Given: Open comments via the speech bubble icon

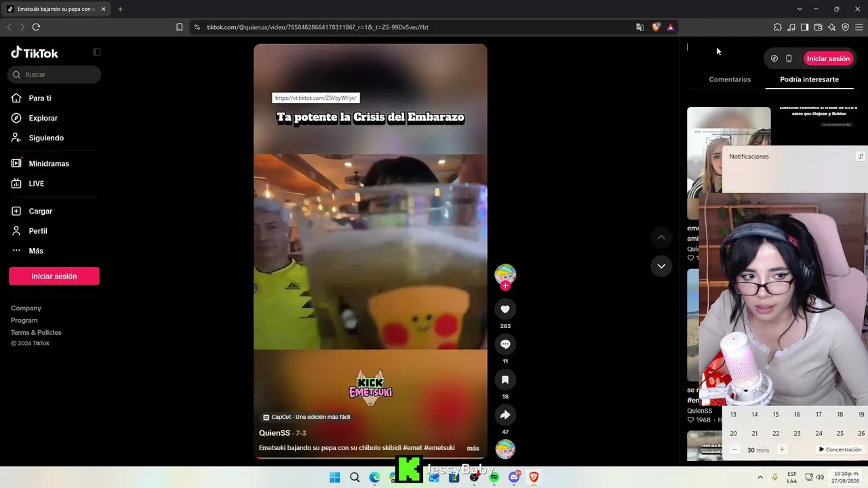Looking at the screenshot, I should coord(505,344).
